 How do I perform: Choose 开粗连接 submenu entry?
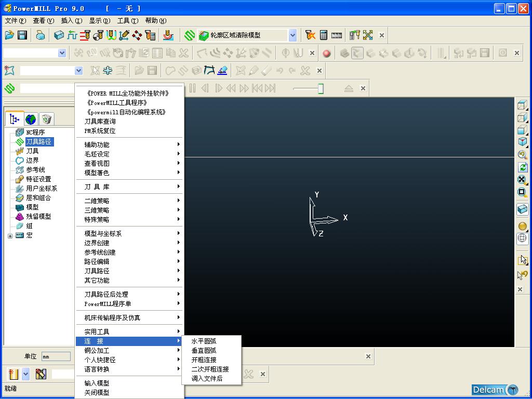point(211,360)
